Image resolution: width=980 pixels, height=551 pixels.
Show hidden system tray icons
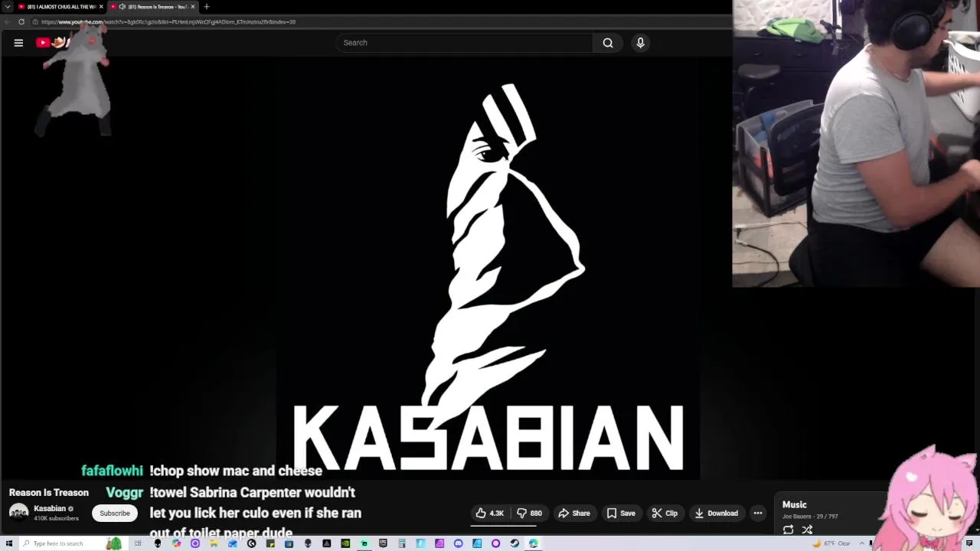863,543
